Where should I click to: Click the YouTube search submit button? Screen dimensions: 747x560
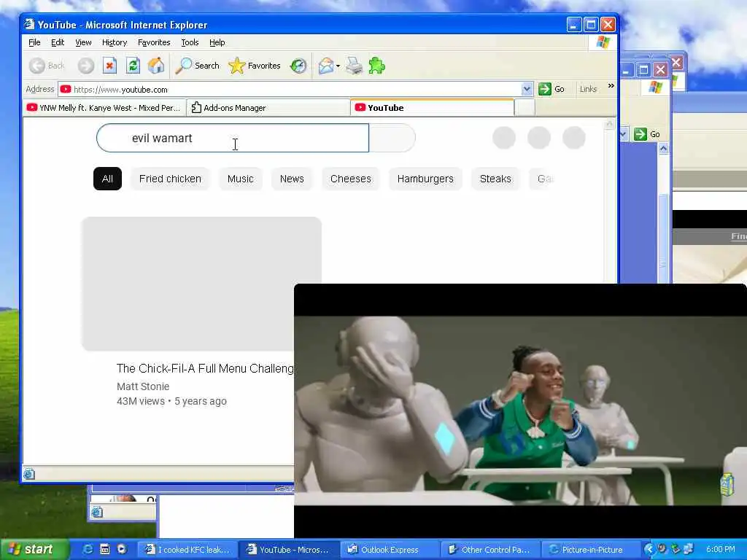(392, 138)
